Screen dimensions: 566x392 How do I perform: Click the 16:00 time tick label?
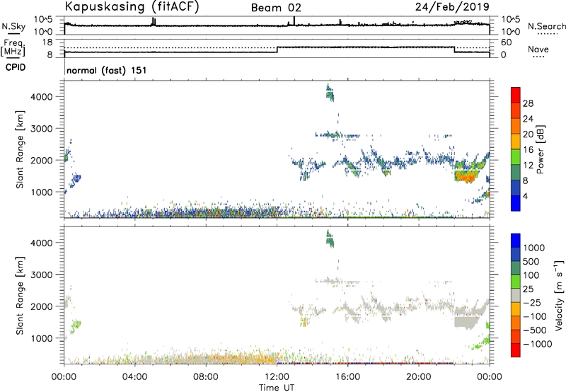347,377
